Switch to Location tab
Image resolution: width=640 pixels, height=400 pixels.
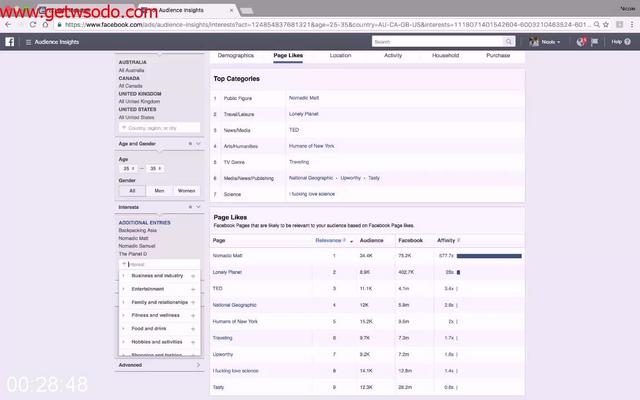click(x=340, y=56)
